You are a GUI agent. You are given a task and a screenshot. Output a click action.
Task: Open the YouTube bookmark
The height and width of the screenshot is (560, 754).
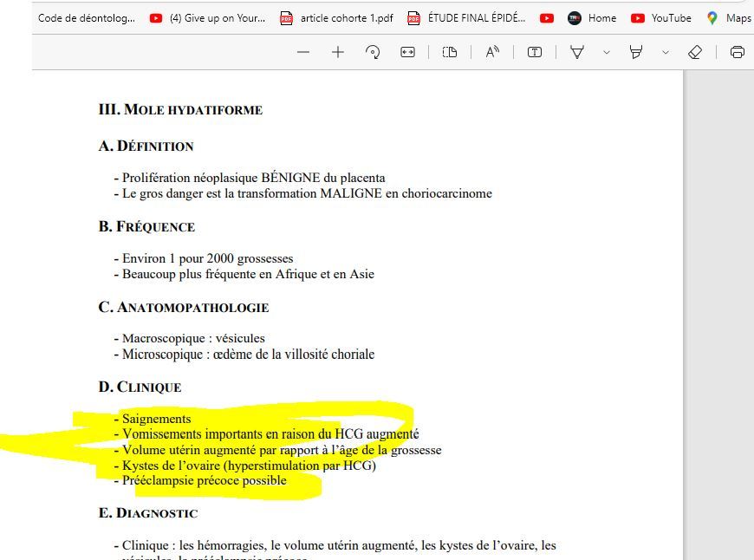(x=661, y=18)
